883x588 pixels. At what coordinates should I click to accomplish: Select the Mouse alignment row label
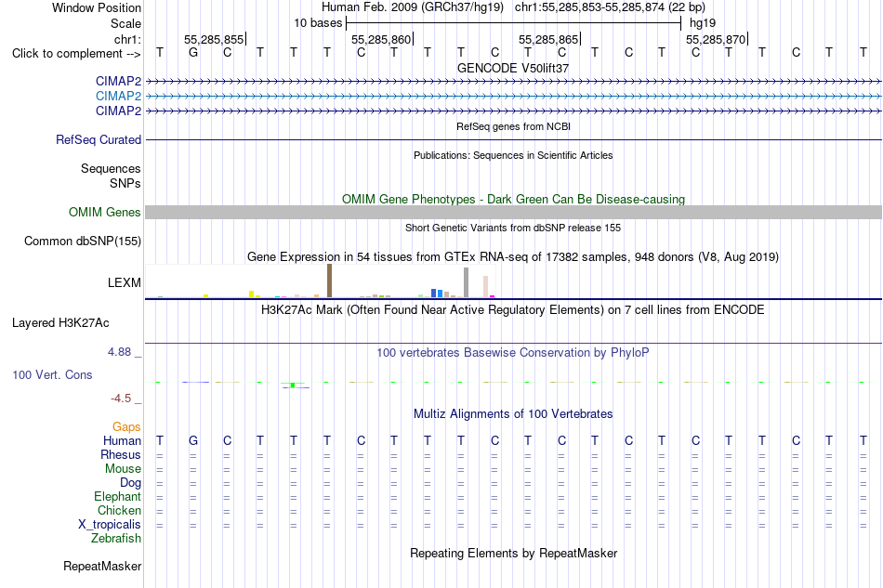click(x=123, y=469)
